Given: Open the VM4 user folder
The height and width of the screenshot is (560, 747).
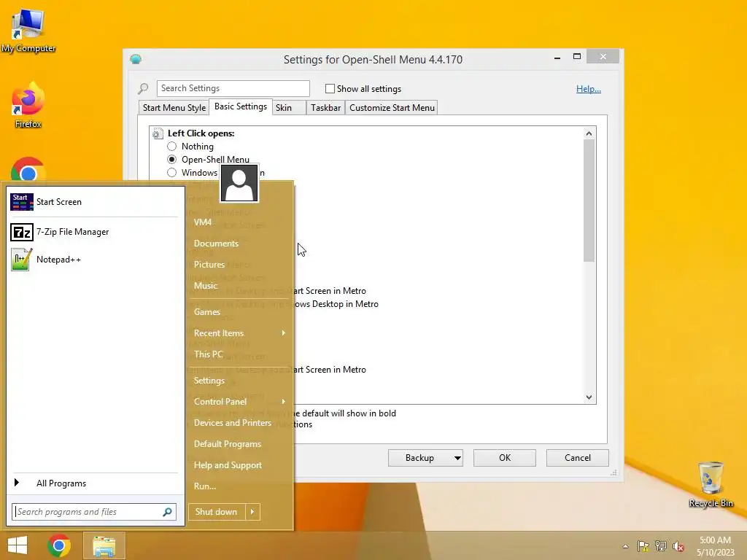Looking at the screenshot, I should point(203,222).
